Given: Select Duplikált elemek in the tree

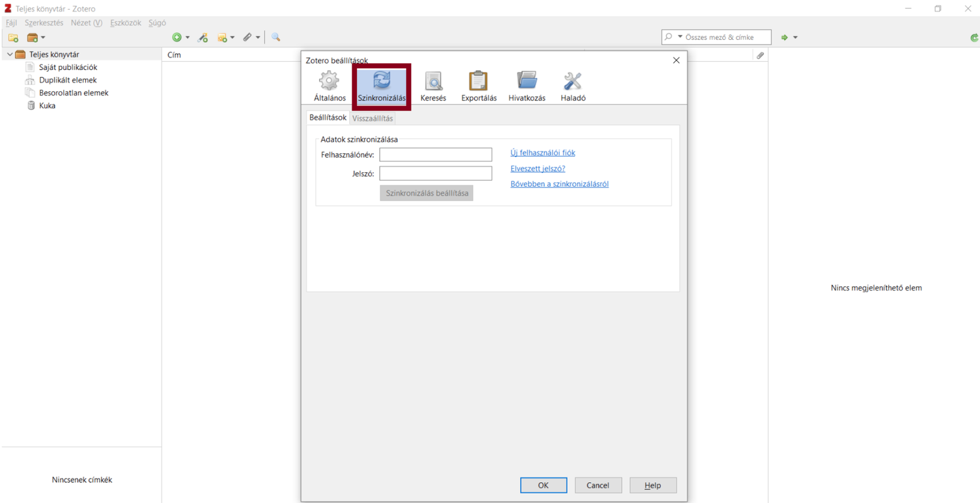Looking at the screenshot, I should [68, 80].
